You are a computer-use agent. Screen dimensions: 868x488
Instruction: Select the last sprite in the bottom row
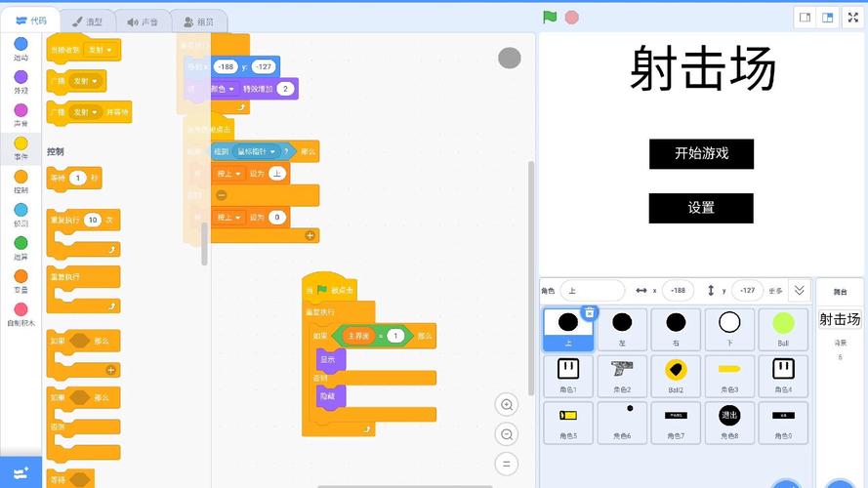tap(783, 423)
